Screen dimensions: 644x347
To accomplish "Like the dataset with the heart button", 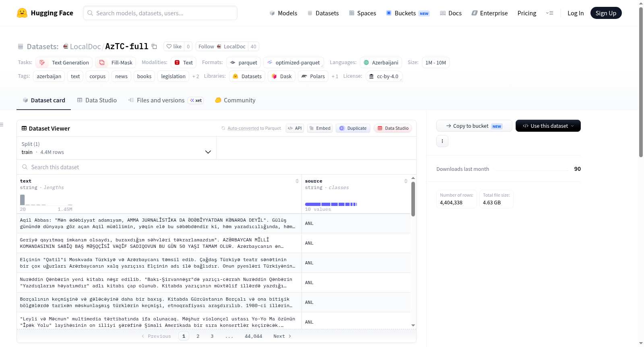I will pyautogui.click(x=174, y=46).
